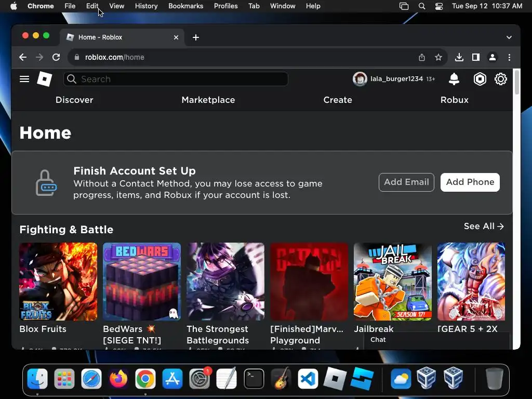Toggle Chrome side panel
The image size is (532, 399).
[476, 57]
